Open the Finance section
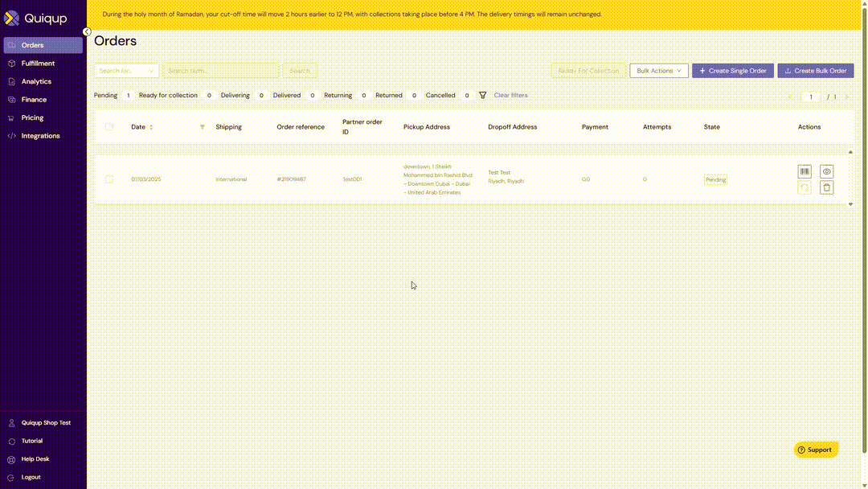 pos(43,100)
